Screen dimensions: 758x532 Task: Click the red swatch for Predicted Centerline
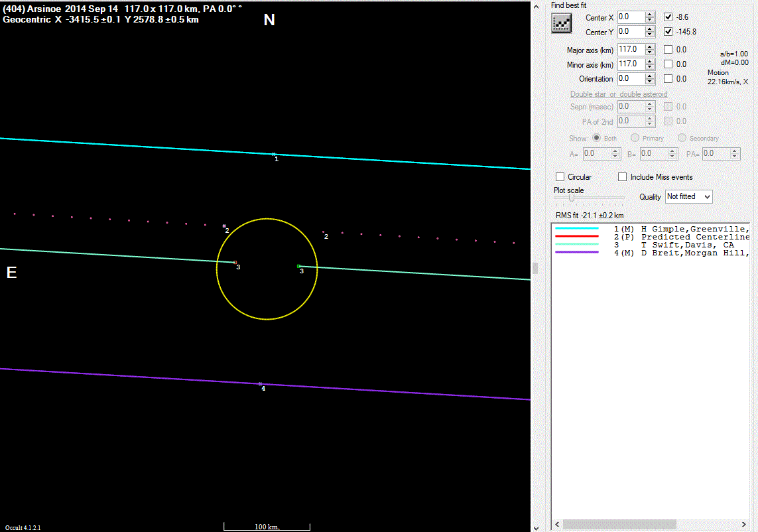577,237
